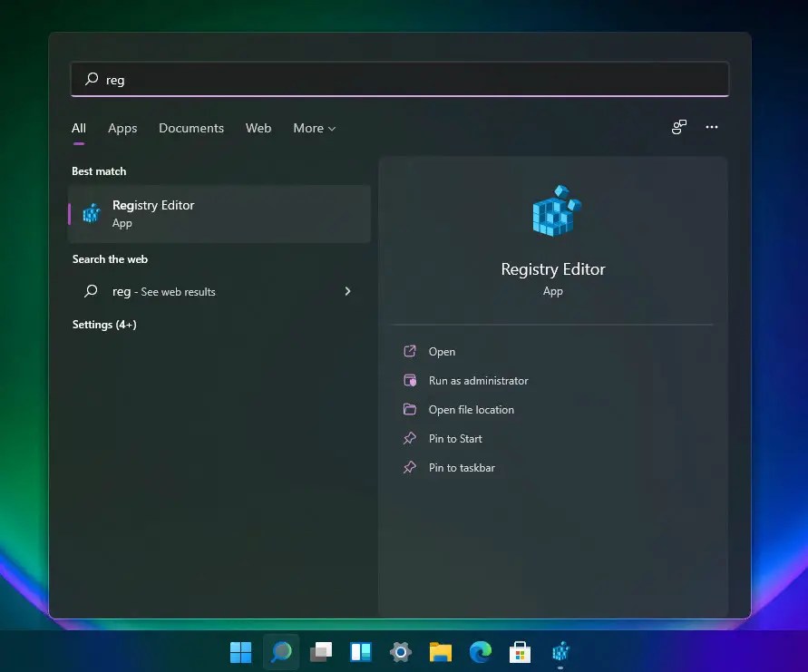Image resolution: width=808 pixels, height=672 pixels.
Task: Choose Open file location
Action: pyautogui.click(x=459, y=409)
